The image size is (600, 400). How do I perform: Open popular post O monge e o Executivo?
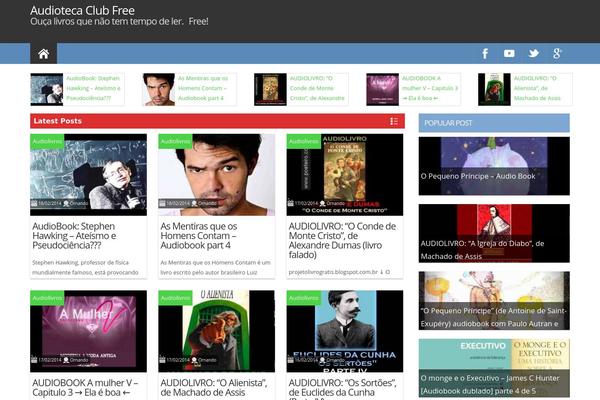click(x=494, y=368)
